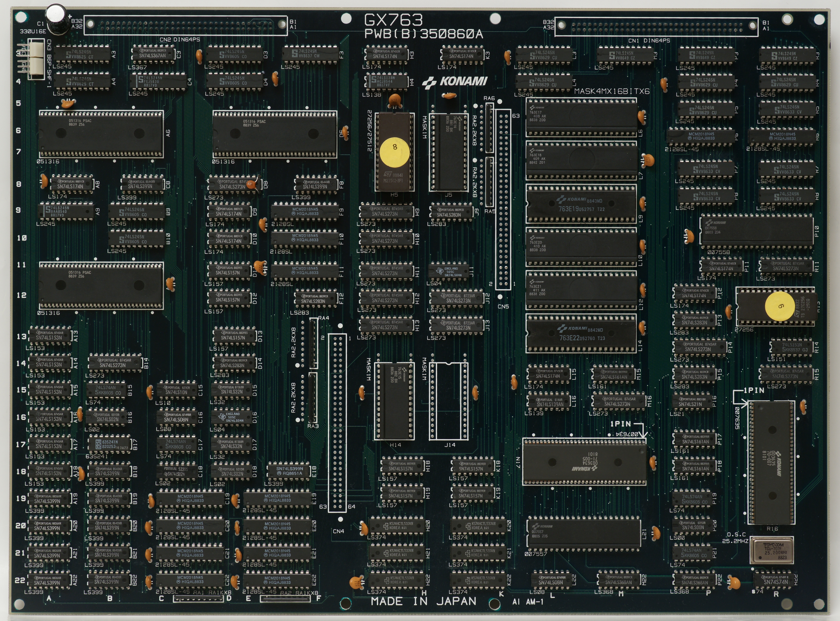Click the "CN2 DIN64PS" connector label
Image resolution: width=840 pixels, height=621 pixels.
(x=180, y=39)
